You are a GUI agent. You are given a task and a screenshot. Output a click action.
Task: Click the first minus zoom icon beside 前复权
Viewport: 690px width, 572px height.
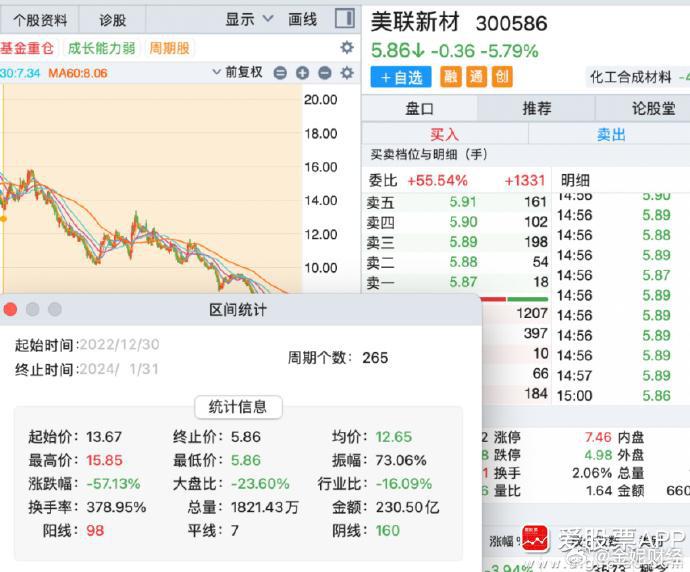[x=280, y=73]
